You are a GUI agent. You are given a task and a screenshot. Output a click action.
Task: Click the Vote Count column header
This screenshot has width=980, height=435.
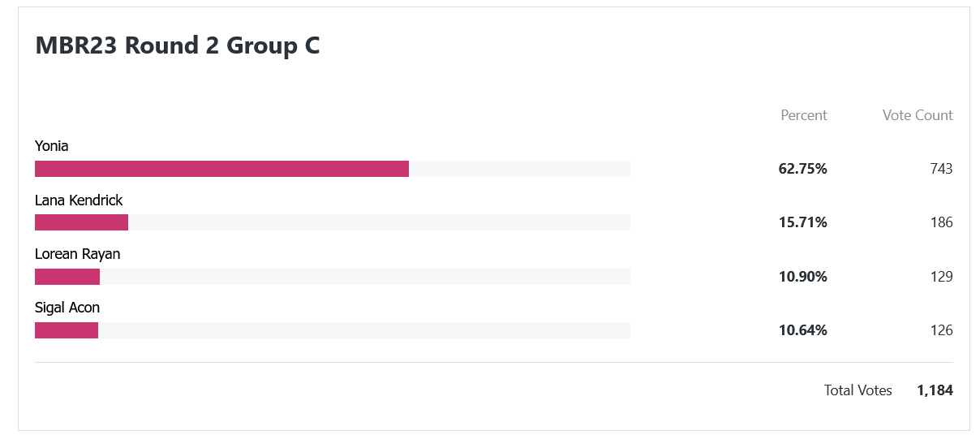point(918,115)
